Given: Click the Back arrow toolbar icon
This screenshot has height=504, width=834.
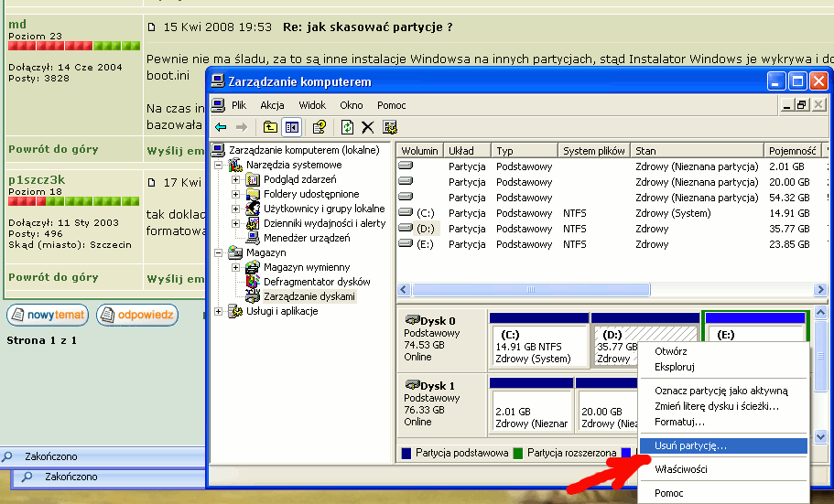Looking at the screenshot, I should coord(221,127).
